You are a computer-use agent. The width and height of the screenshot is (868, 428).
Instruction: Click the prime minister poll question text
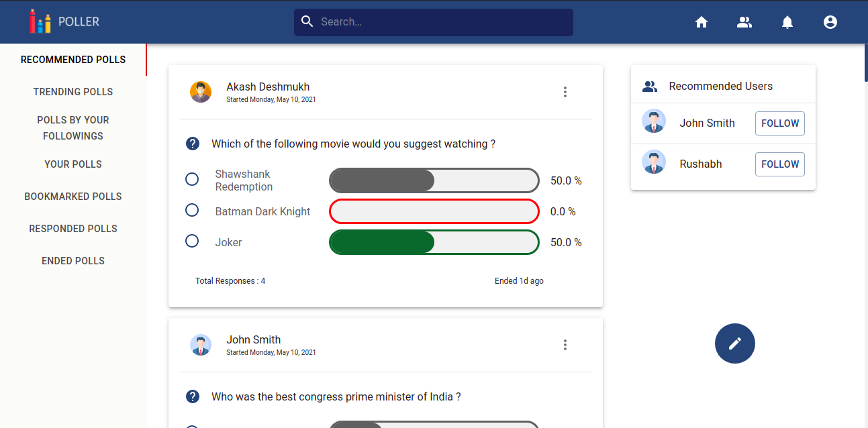pos(336,396)
